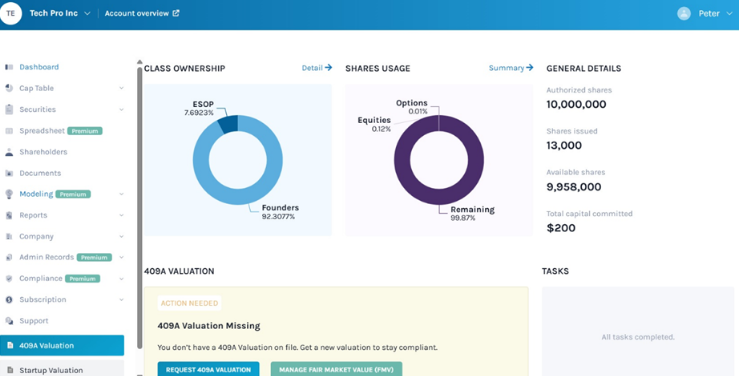
Task: Click the Admin Records icon
Action: click(x=9, y=257)
